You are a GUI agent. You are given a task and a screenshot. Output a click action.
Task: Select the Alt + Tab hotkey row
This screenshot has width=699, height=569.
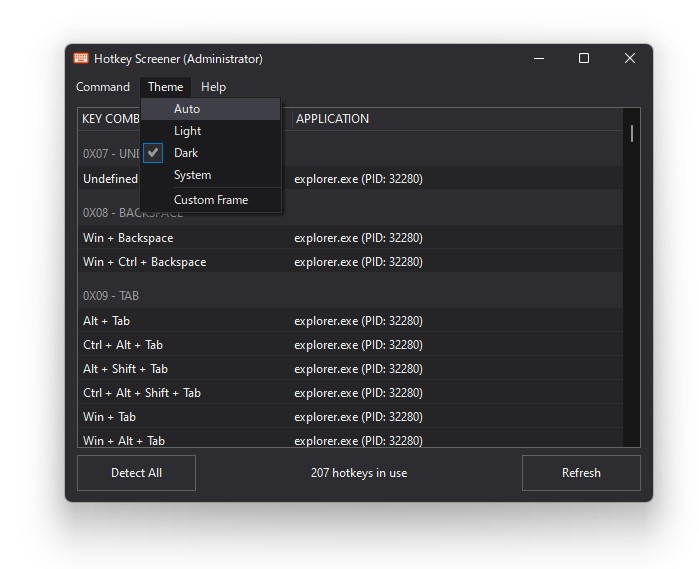pos(107,321)
